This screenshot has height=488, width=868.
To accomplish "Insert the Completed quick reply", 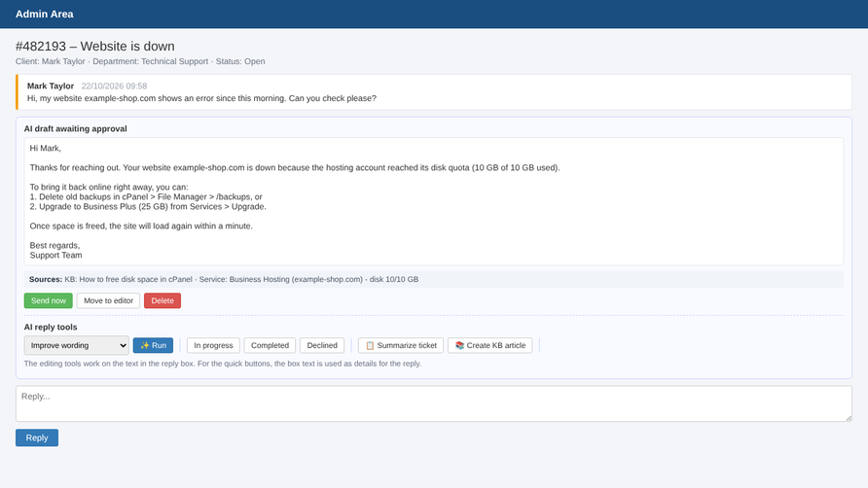I will (x=270, y=345).
